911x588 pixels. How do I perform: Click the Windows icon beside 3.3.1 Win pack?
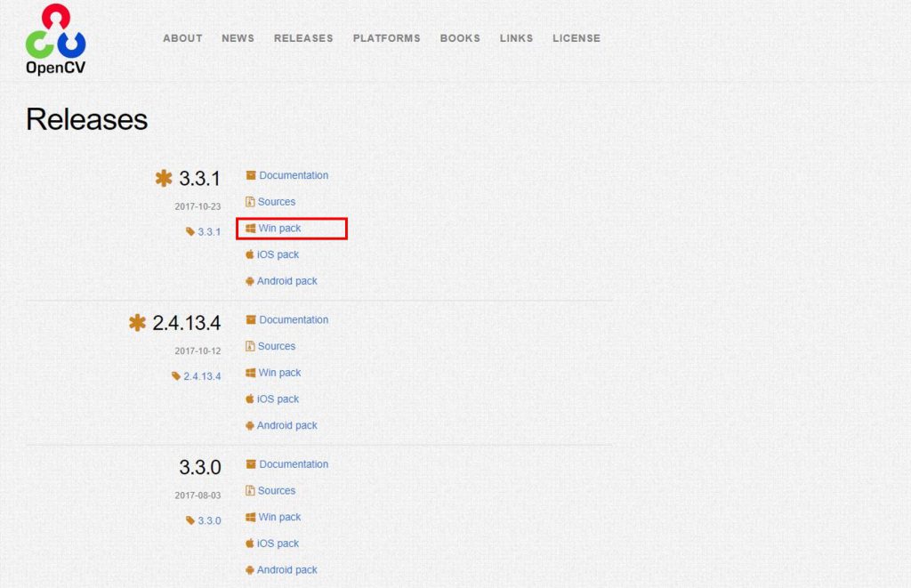pyautogui.click(x=251, y=229)
